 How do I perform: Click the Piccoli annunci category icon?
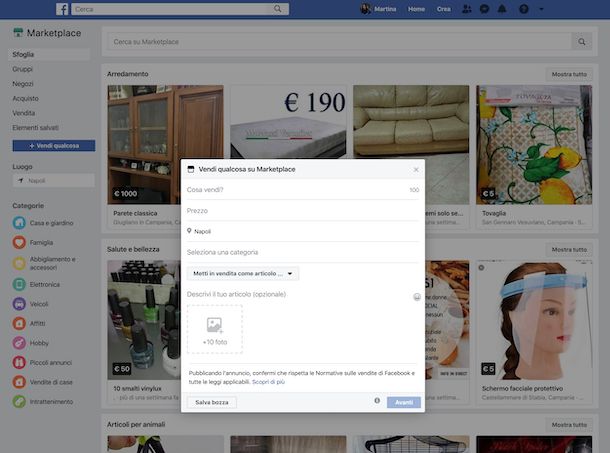point(19,362)
